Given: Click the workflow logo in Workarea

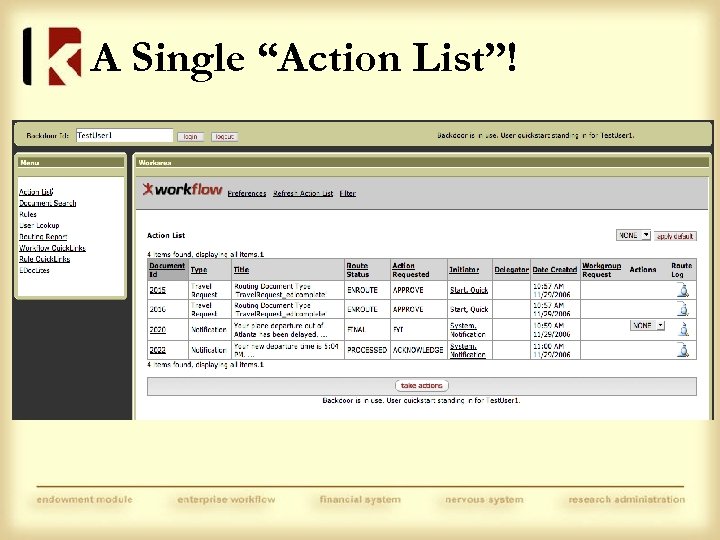Looking at the screenshot, I should tap(182, 189).
